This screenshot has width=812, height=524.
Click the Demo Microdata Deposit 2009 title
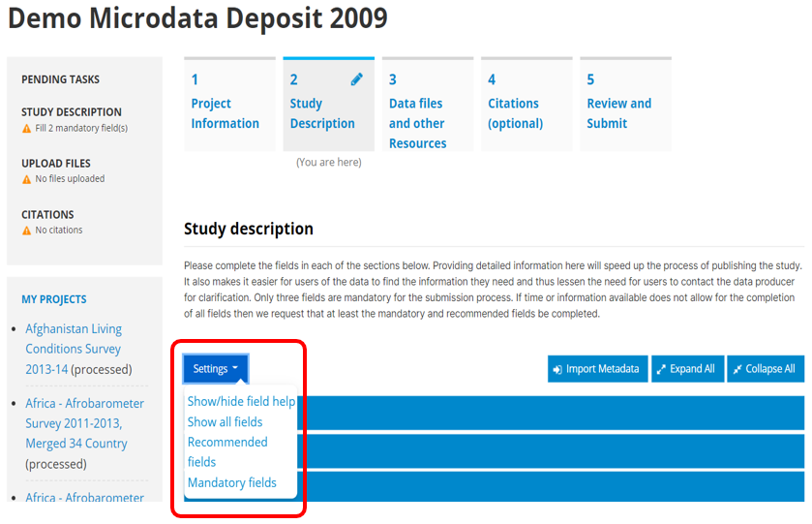point(197,18)
